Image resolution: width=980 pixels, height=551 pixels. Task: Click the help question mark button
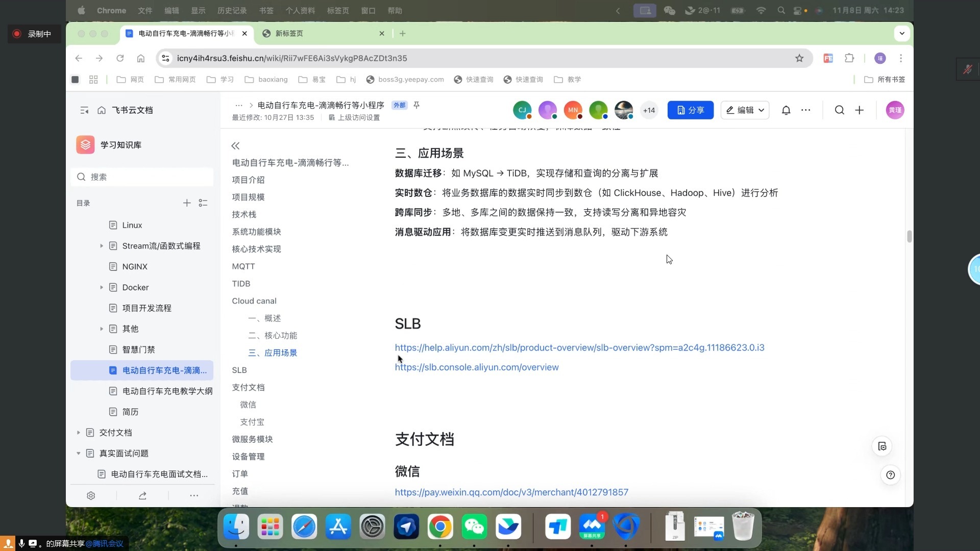[x=890, y=475]
